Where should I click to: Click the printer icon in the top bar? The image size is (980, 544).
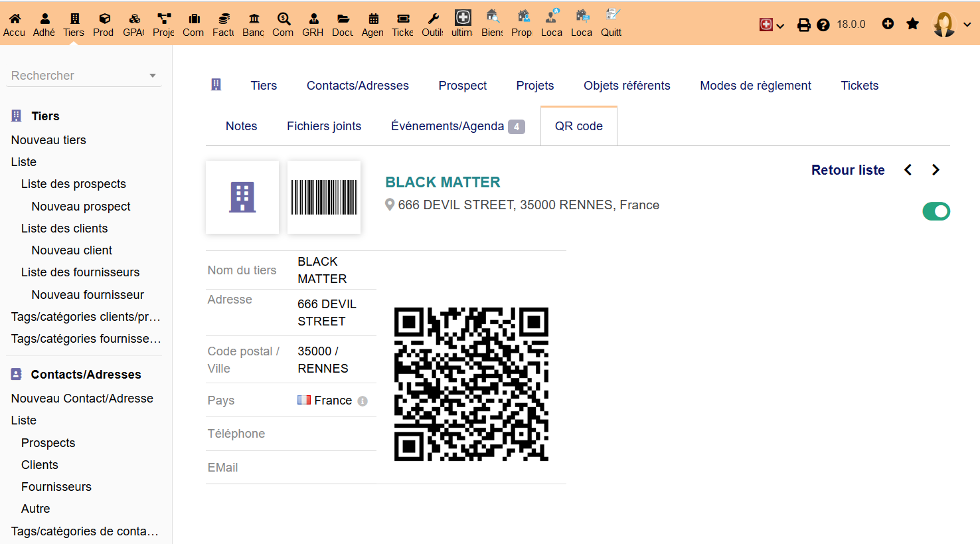804,25
